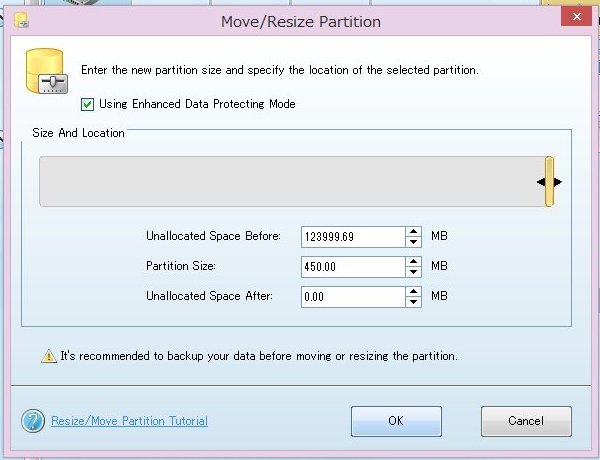The height and width of the screenshot is (460, 600).
Task: Click the Partition Size input field
Action: tap(353, 267)
